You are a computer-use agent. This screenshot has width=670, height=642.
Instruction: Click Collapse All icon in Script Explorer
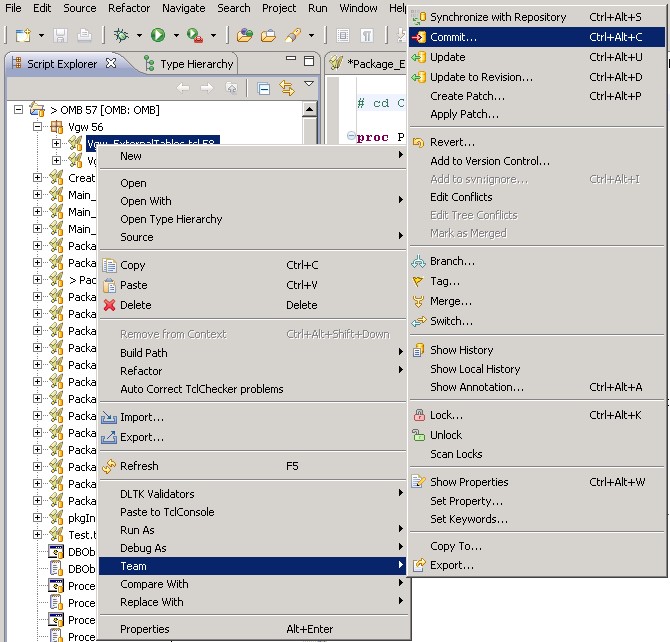pos(264,88)
